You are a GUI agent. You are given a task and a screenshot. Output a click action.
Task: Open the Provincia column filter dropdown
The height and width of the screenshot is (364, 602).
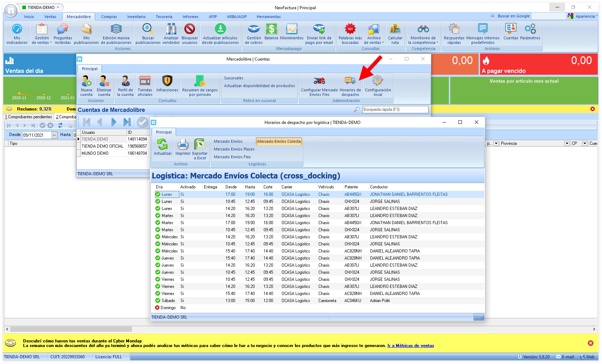coord(567,143)
